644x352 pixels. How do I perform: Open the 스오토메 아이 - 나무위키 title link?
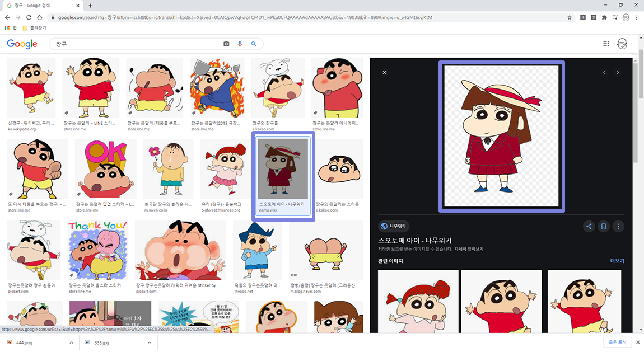415,241
